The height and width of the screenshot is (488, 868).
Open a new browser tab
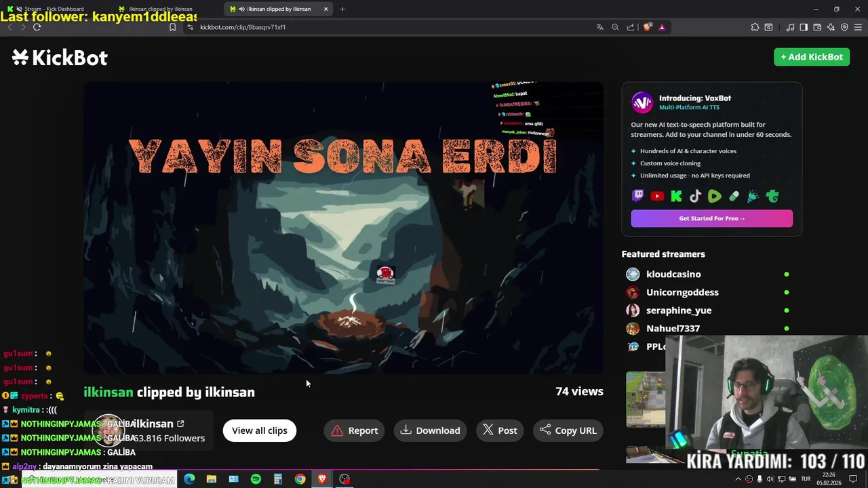(342, 9)
